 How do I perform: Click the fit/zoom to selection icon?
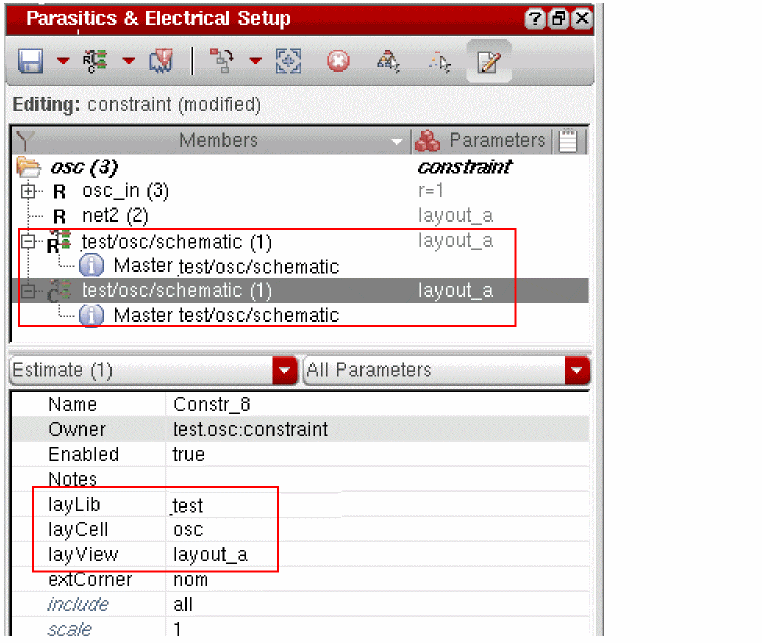coord(289,62)
